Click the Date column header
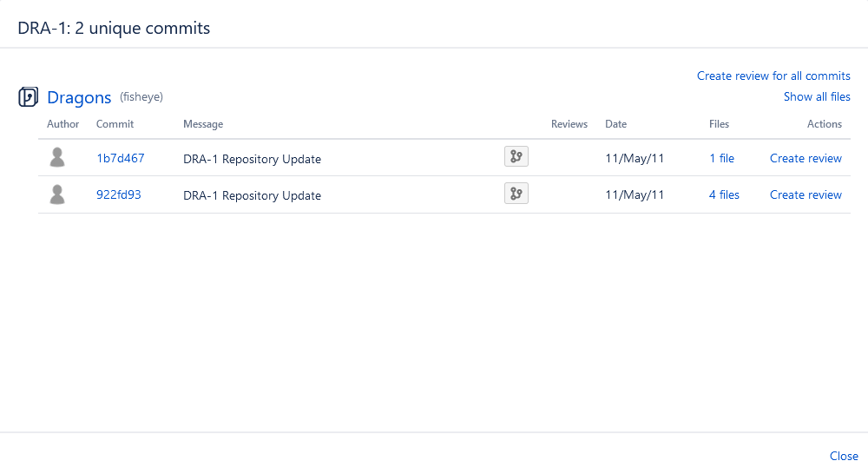Screen dimensions: 868x474 pyautogui.click(x=615, y=124)
